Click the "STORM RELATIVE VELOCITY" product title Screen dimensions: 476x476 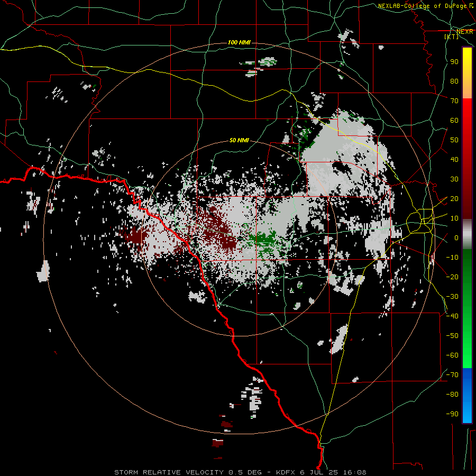(170, 472)
